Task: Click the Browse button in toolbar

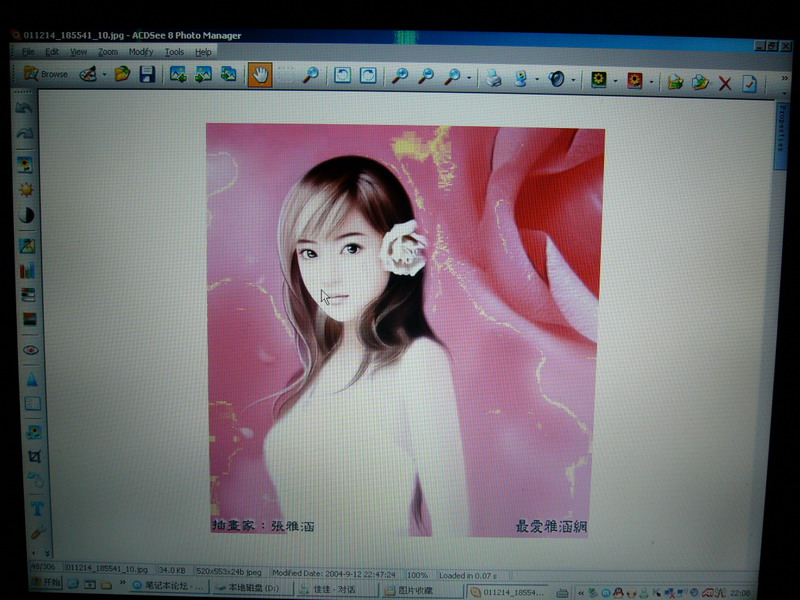Action: click(x=45, y=75)
